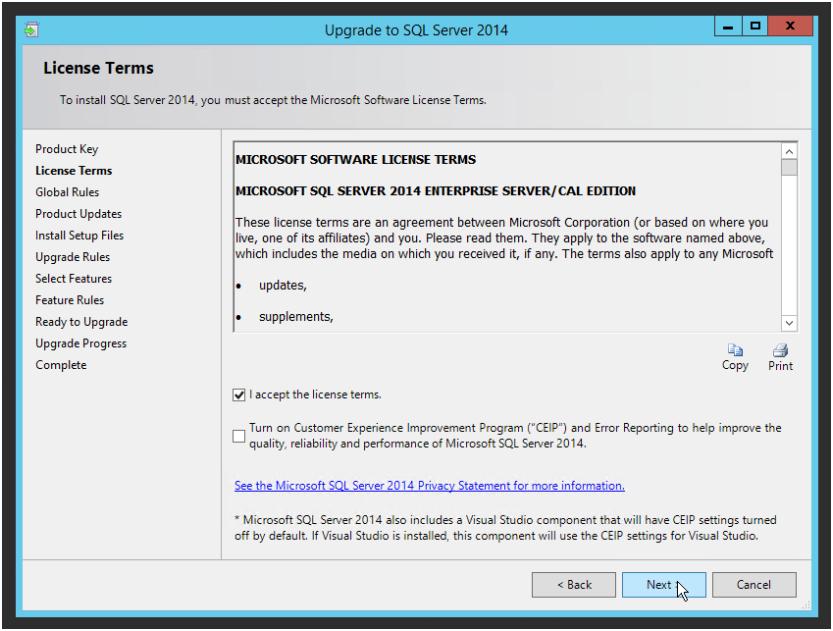Open the SQL Server 2014 Privacy Statement link

point(429,485)
